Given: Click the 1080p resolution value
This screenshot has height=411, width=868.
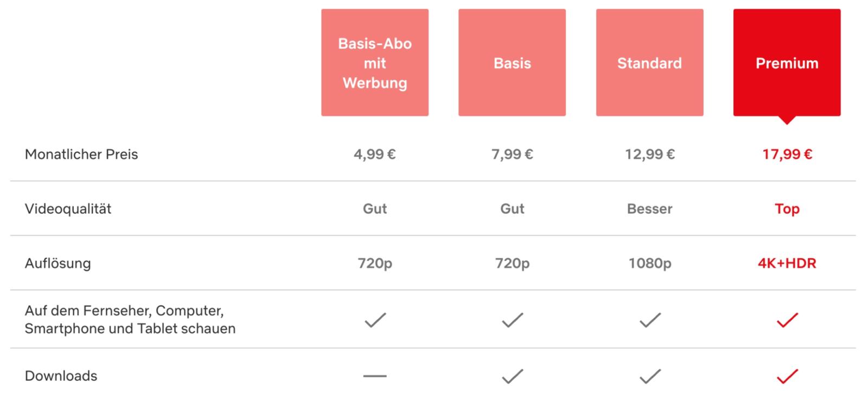Looking at the screenshot, I should [x=650, y=264].
